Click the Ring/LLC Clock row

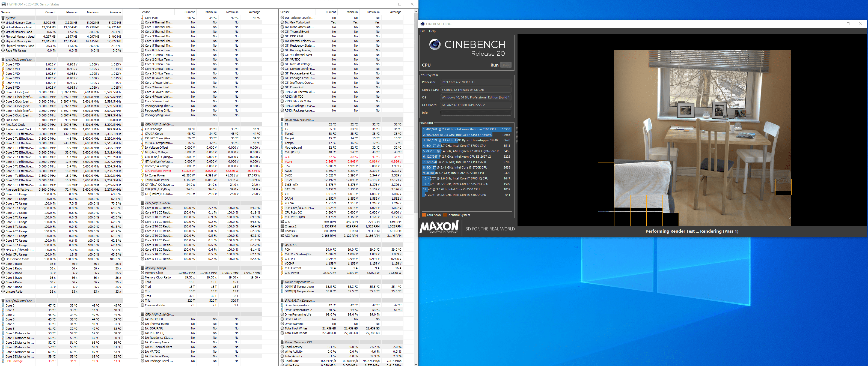[62, 125]
